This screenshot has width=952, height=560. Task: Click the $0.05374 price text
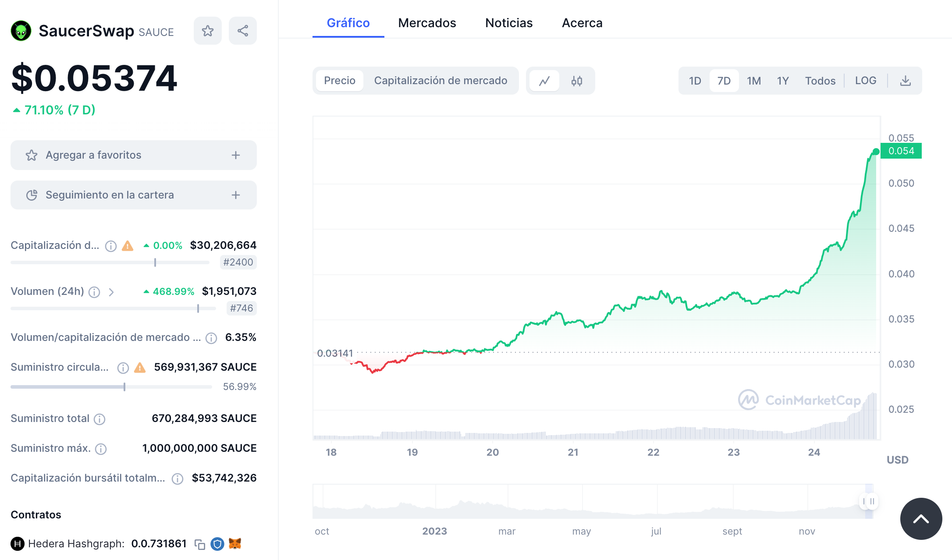94,78
